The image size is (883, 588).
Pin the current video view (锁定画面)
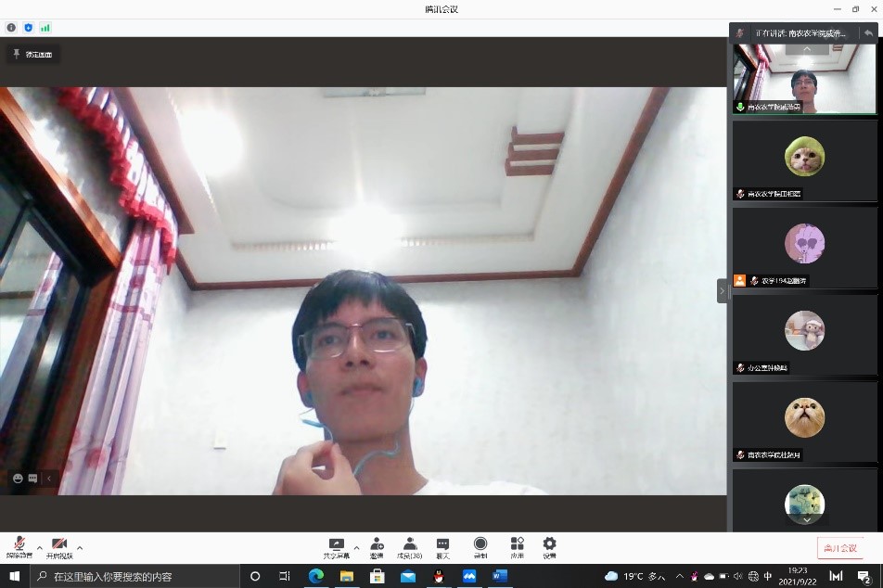click(32, 55)
